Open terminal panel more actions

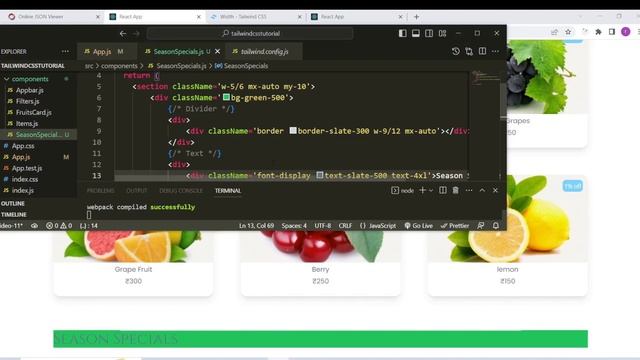(469, 190)
